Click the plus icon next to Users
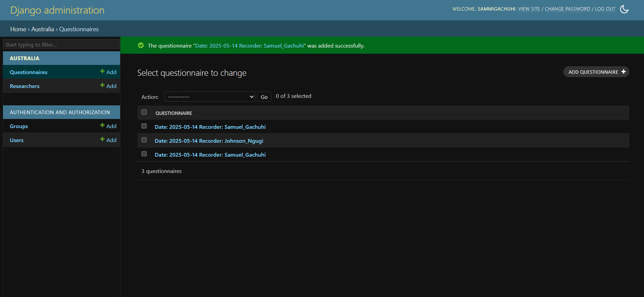Viewport: 644px width, 297px height. click(102, 139)
